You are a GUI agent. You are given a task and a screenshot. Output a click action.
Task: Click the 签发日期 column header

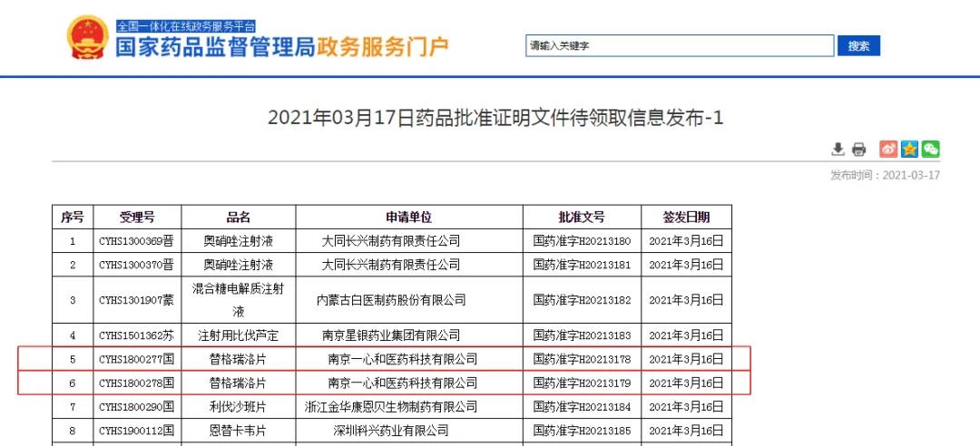[686, 218]
